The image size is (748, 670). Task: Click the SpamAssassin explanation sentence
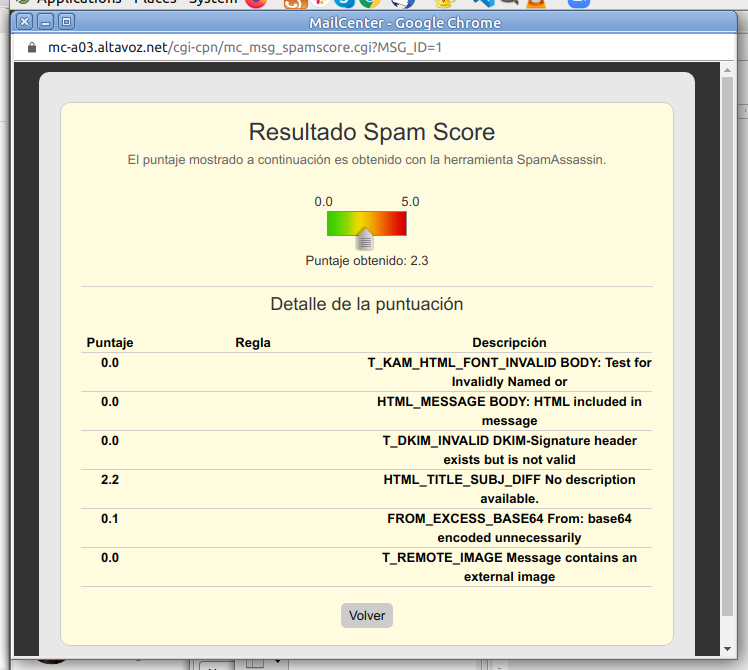366,159
